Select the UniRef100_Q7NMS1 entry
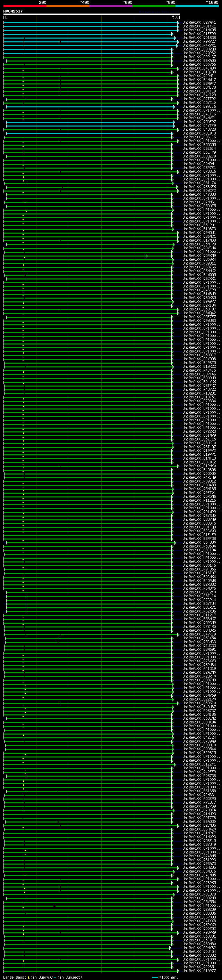The width and height of the screenshot is (222, 980). tap(199, 202)
